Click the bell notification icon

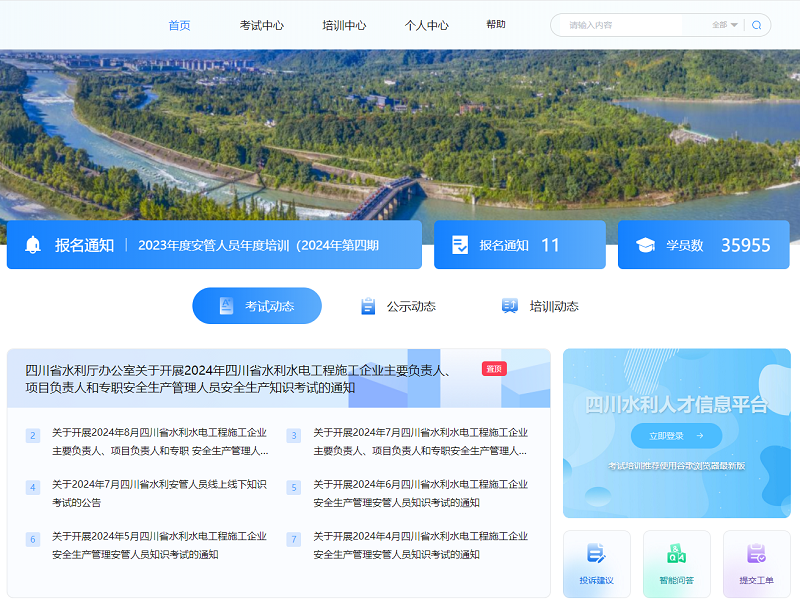pyautogui.click(x=33, y=245)
